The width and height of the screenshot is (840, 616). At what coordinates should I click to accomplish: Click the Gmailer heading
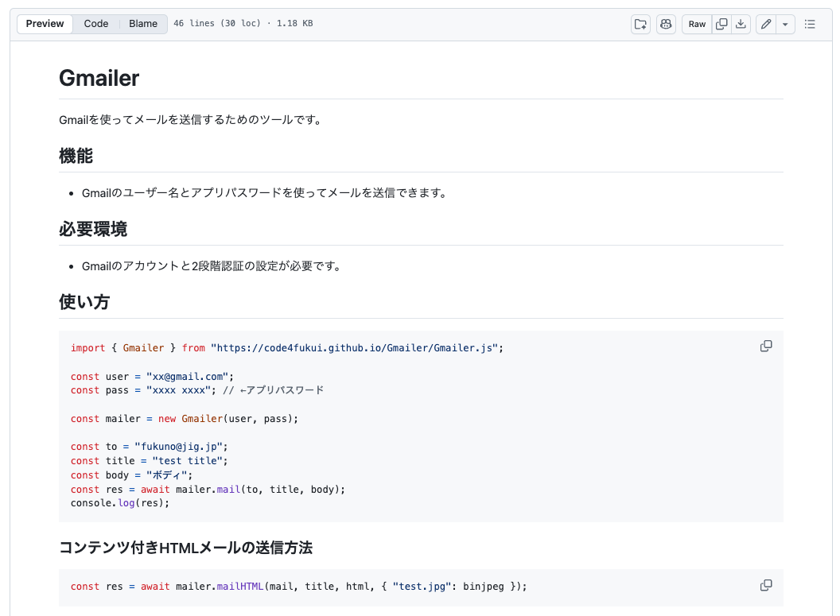coord(99,78)
